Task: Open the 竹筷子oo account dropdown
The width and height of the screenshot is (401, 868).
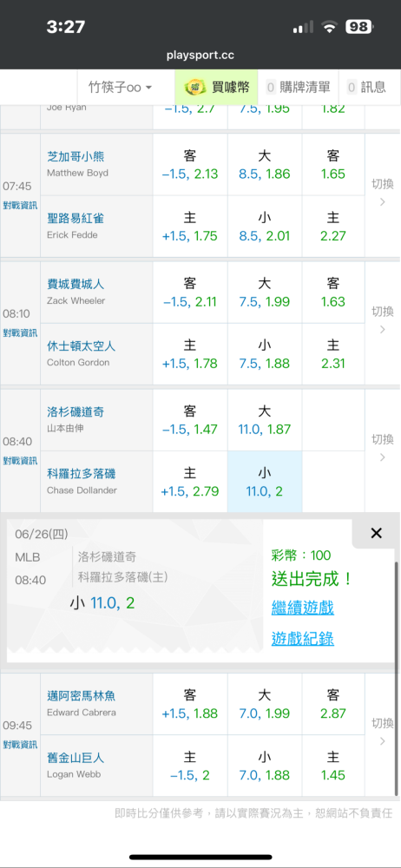Action: 120,88
